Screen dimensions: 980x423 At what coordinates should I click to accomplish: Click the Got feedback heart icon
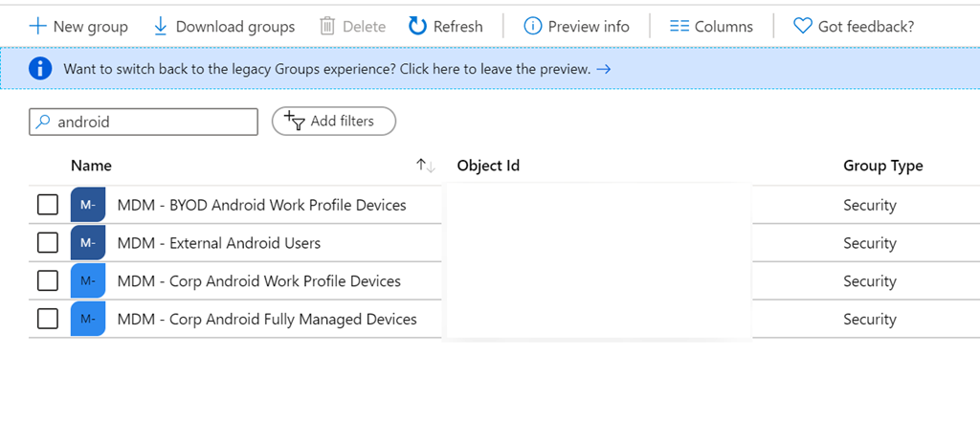[803, 26]
